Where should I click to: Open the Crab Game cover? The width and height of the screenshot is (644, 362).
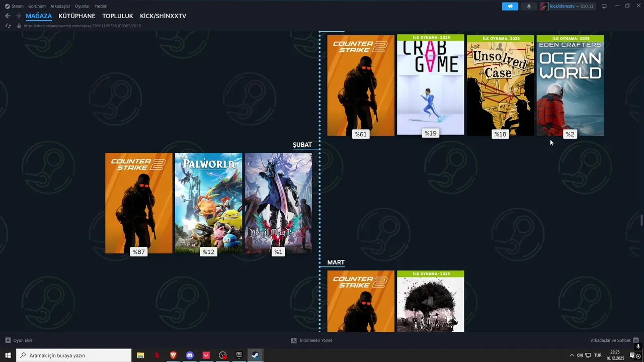point(431,84)
